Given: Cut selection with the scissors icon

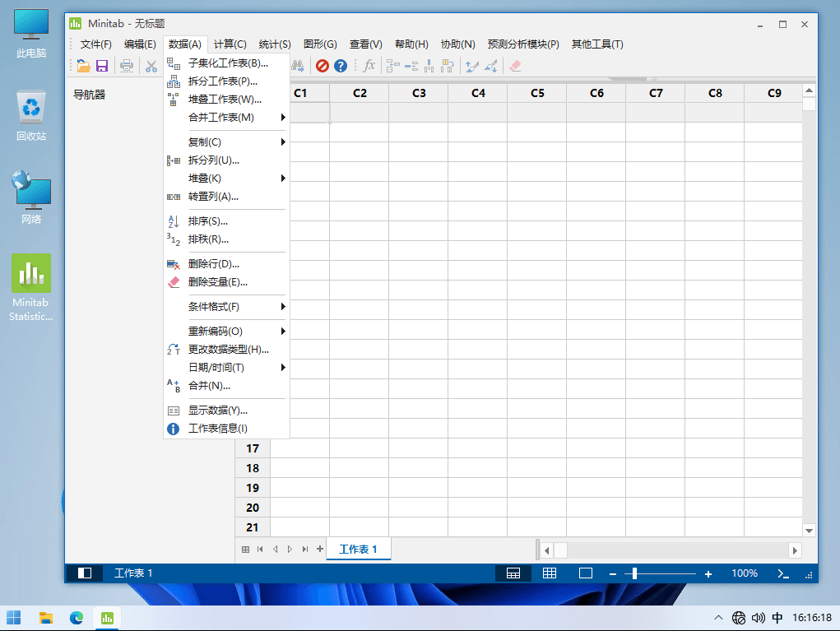Looking at the screenshot, I should pos(151,66).
